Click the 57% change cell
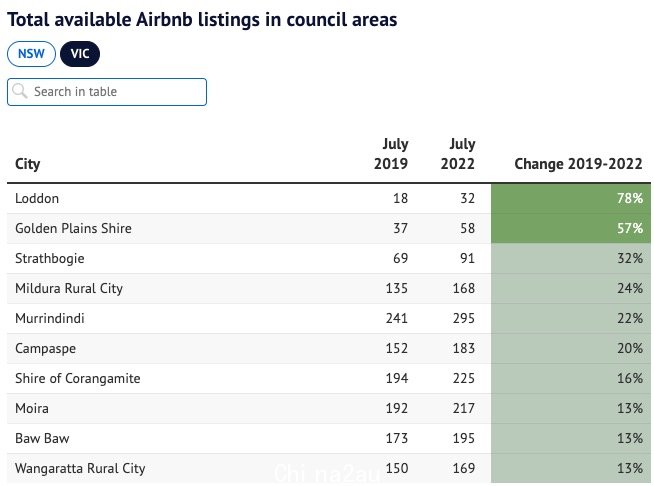 571,229
